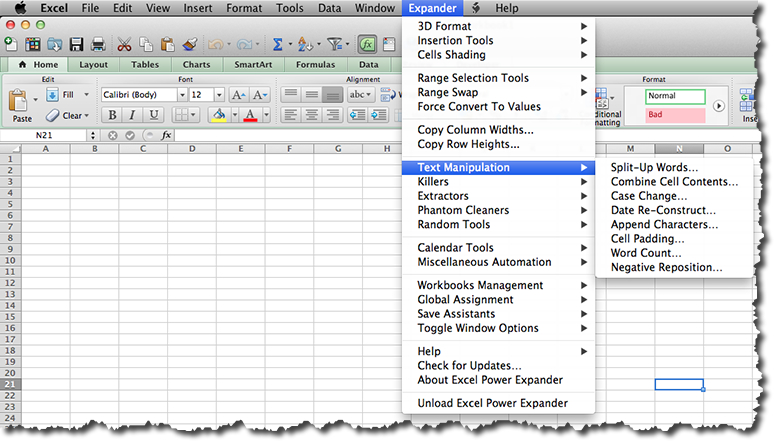Click the Fill down icon

click(x=52, y=94)
